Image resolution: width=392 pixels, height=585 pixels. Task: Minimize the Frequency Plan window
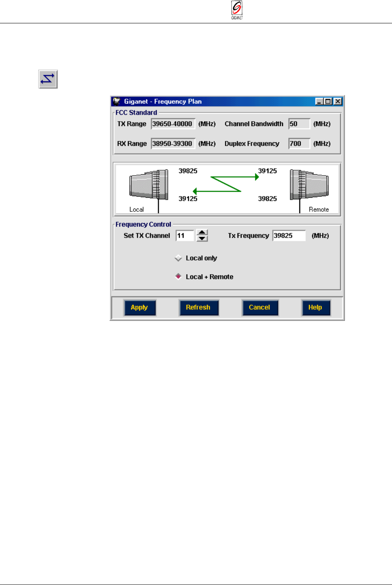319,101
